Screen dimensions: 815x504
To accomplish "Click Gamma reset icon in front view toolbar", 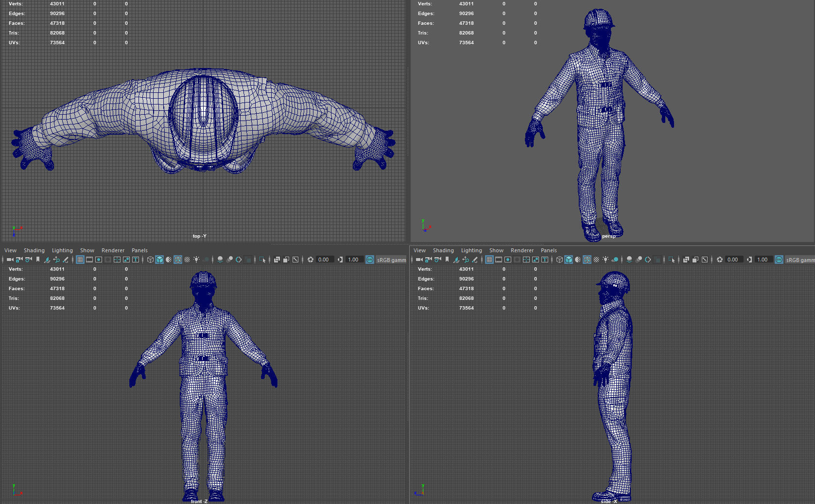I will click(340, 260).
